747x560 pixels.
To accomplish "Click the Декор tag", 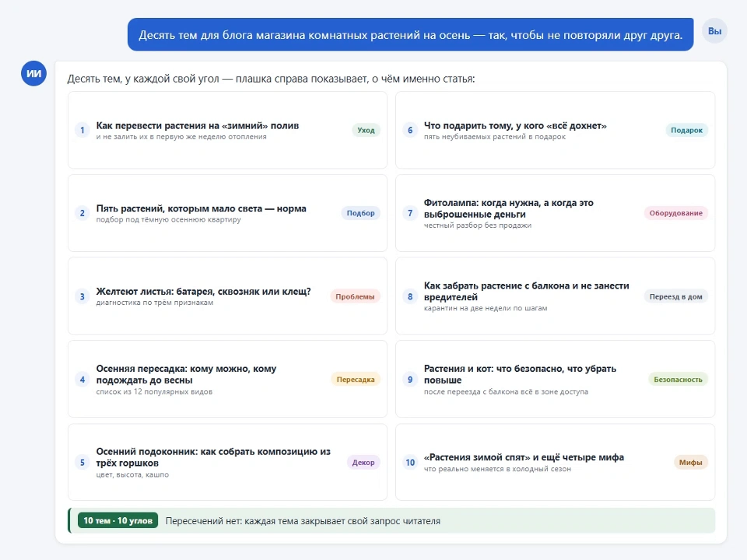I will pos(363,462).
